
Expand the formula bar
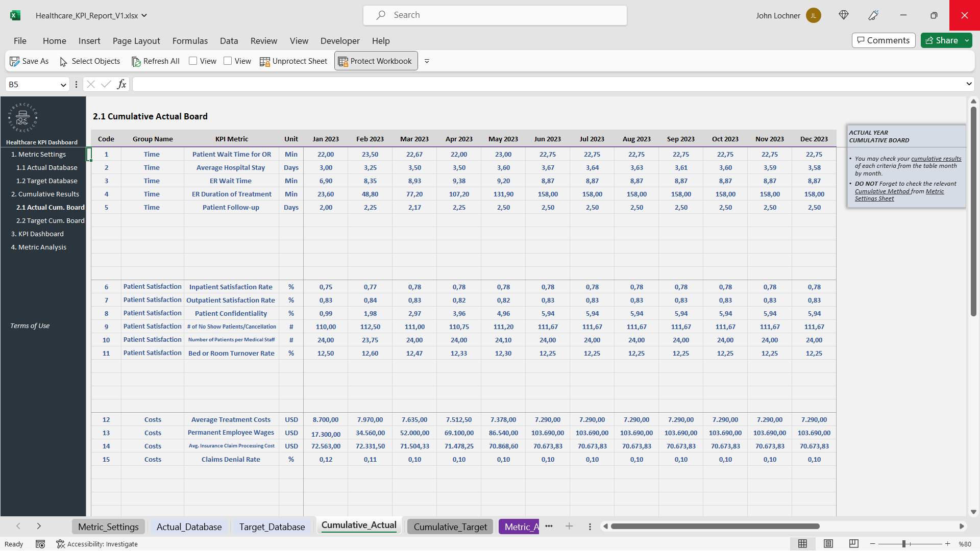[969, 84]
